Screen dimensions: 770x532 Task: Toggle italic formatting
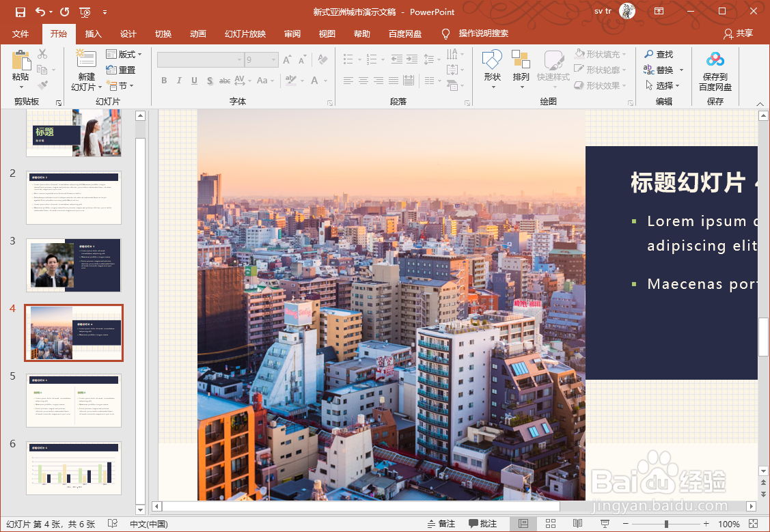179,81
